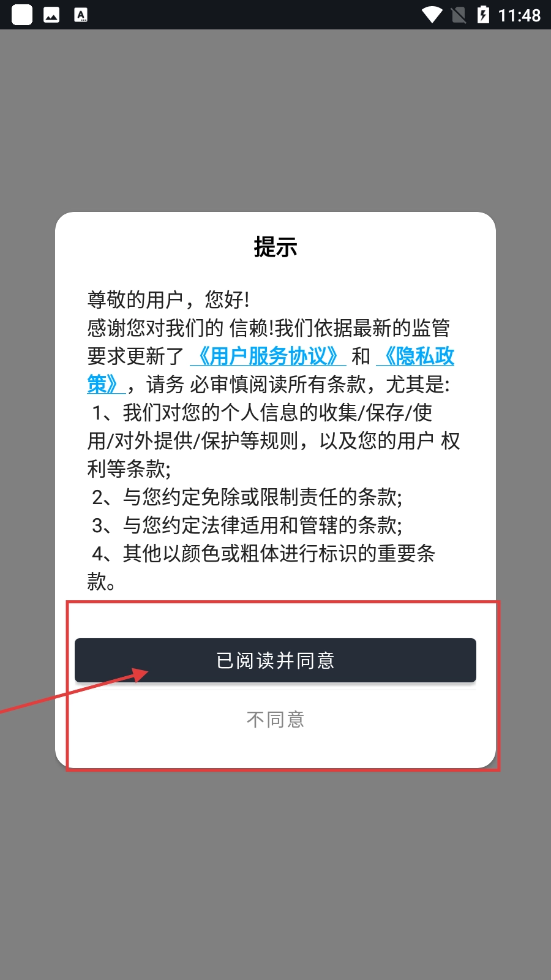Tap the letter A keyboard notification icon
This screenshot has height=980, width=551.
click(81, 15)
